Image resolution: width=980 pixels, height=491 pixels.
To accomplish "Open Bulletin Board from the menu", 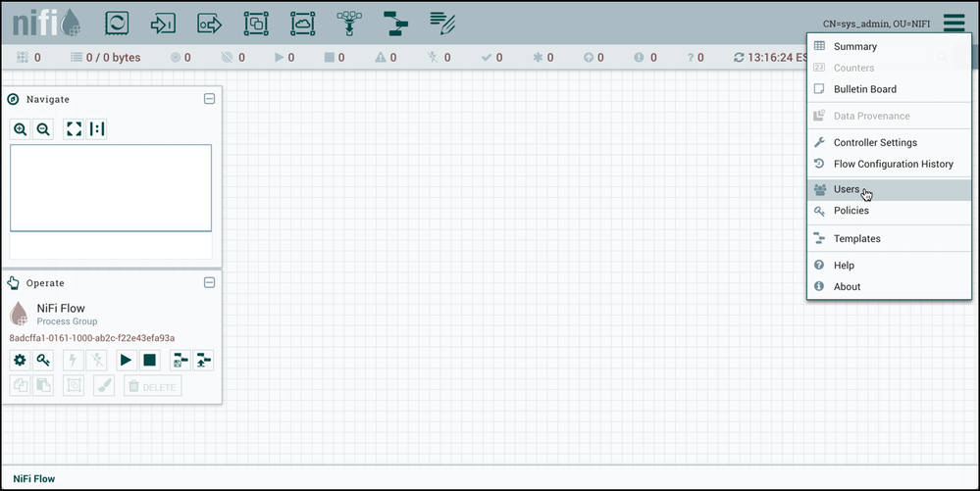I will coord(890,89).
